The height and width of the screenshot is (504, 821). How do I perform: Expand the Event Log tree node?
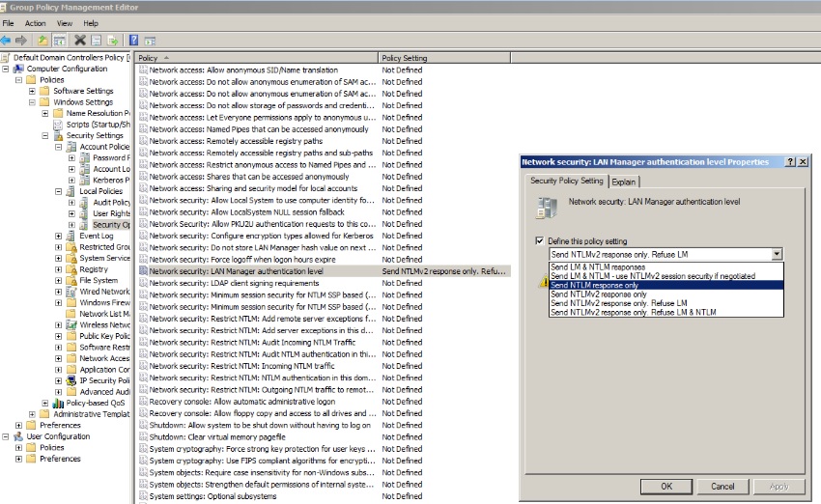59,236
